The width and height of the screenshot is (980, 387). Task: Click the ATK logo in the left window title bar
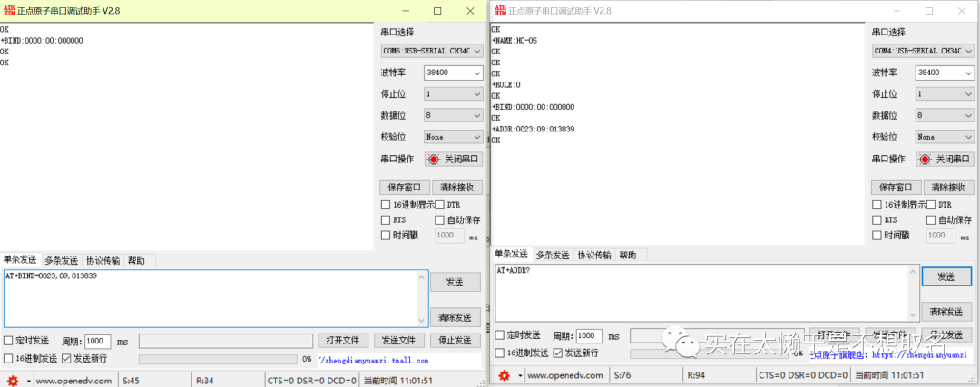pyautogui.click(x=9, y=10)
